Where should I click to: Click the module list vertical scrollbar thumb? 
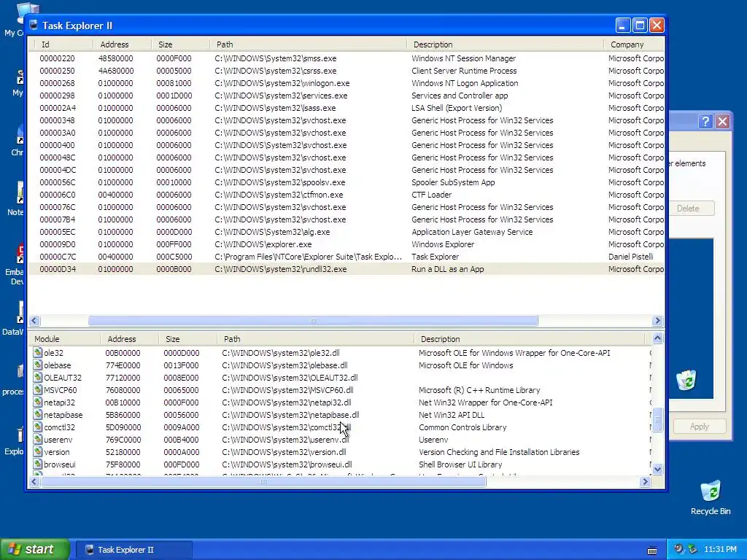click(657, 419)
